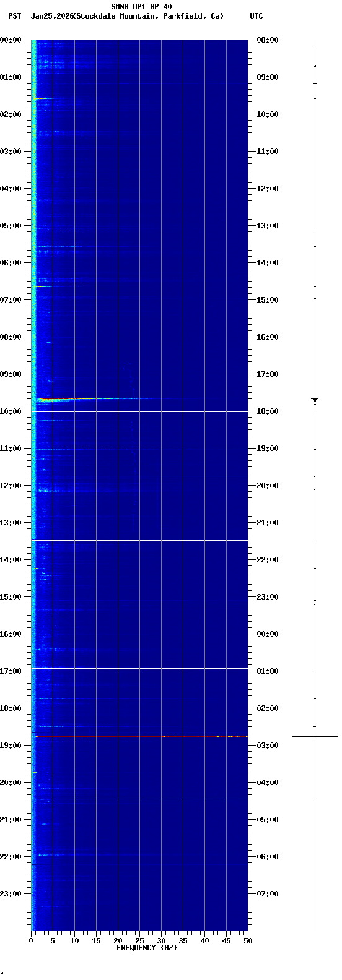Click the UTC 15:00 time label

coord(268,300)
